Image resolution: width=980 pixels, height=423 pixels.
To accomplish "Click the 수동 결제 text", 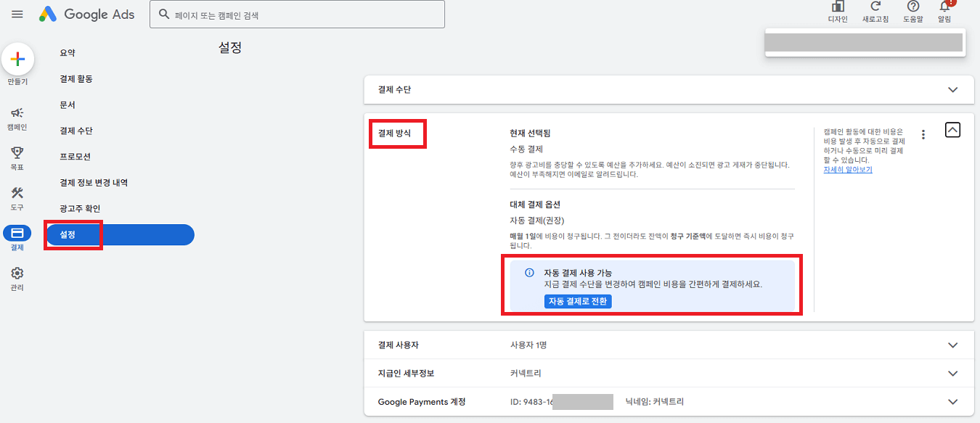I will click(526, 149).
